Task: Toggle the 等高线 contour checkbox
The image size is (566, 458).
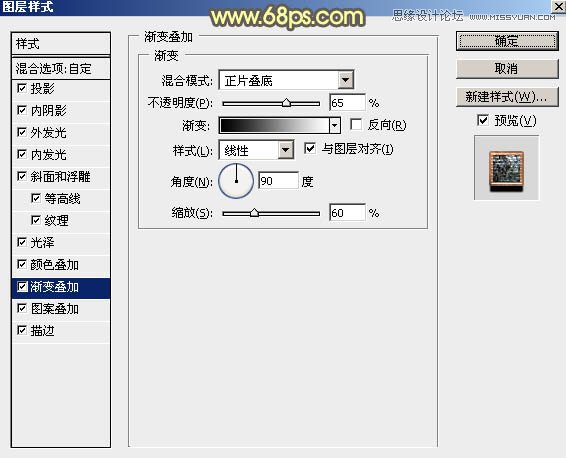Action: 36,198
